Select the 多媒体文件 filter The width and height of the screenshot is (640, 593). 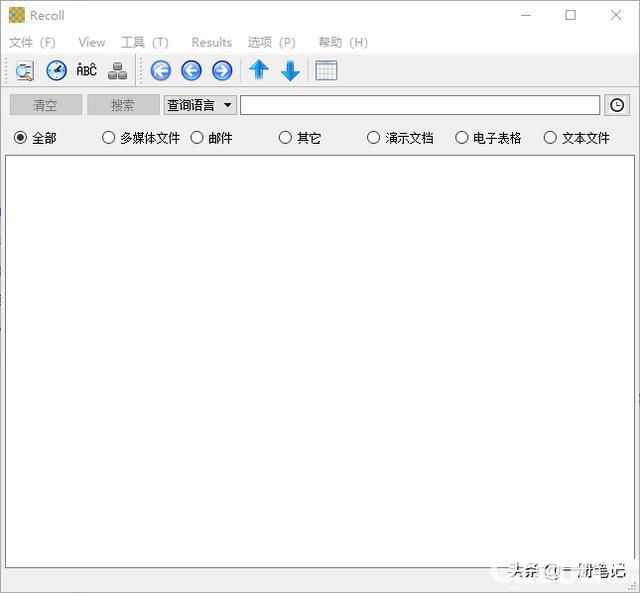click(141, 138)
